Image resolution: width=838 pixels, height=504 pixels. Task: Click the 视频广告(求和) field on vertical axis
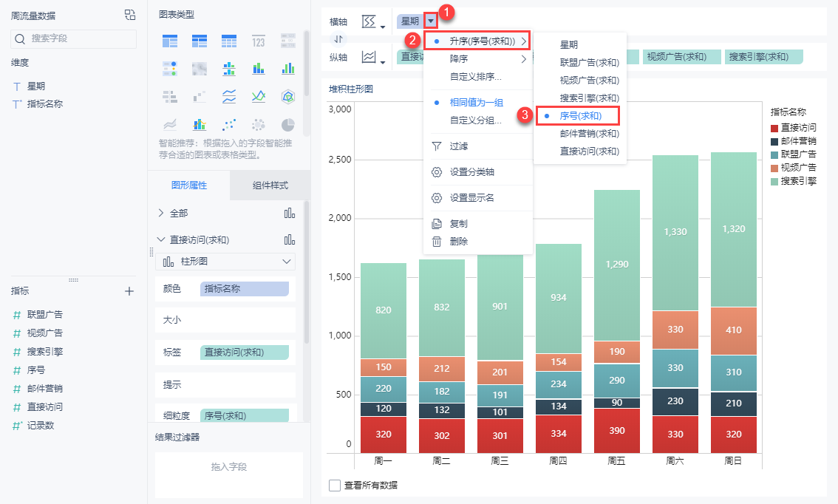pos(681,57)
